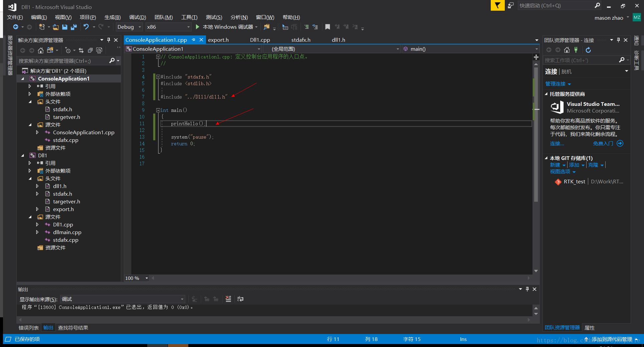Select dllmain.cpp in Solution Explorer
This screenshot has height=347, width=644.
(x=67, y=232)
